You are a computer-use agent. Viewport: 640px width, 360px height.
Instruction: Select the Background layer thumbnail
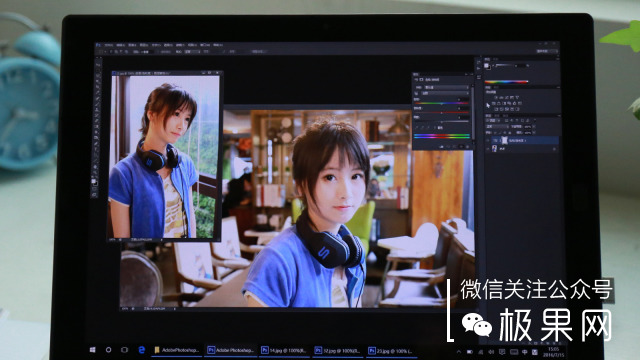click(494, 149)
